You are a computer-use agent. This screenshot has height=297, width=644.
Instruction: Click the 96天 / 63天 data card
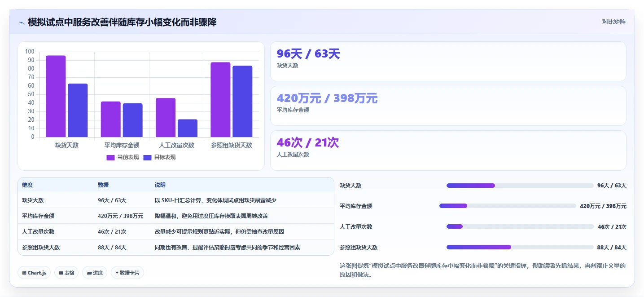(x=448, y=62)
